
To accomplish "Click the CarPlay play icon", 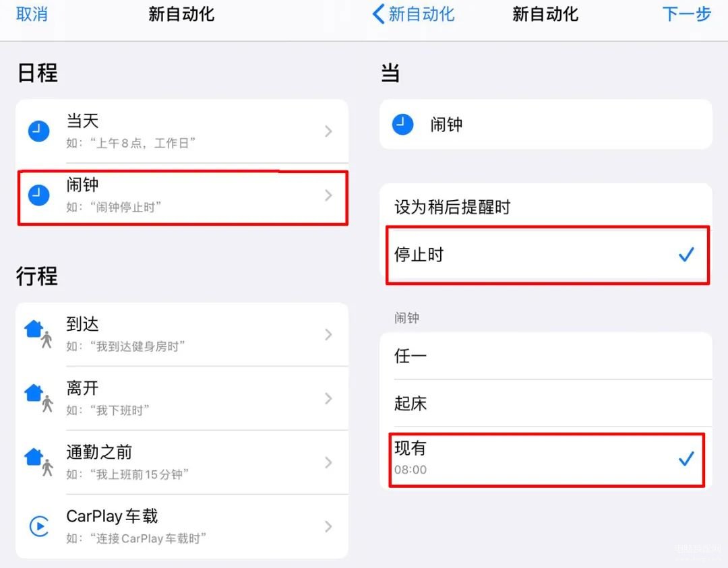I will [39, 526].
